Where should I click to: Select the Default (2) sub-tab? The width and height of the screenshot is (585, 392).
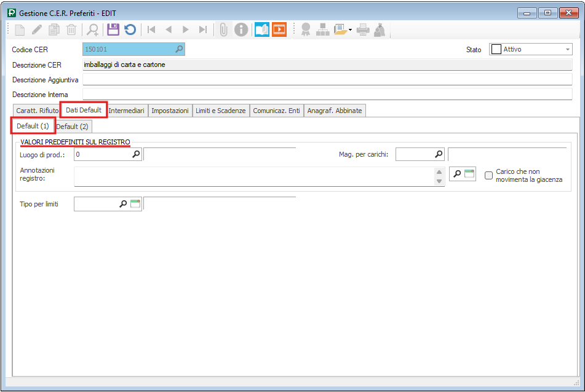coord(72,127)
